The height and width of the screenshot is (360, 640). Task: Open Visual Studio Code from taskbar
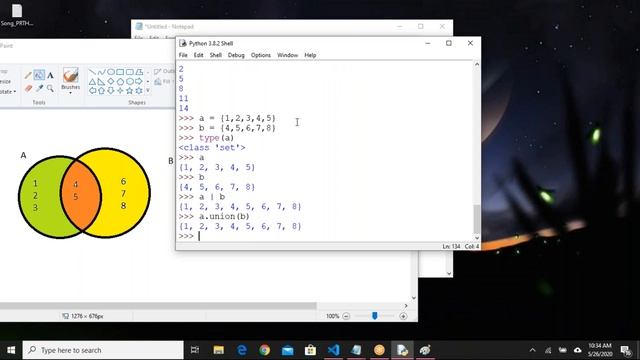[333, 350]
